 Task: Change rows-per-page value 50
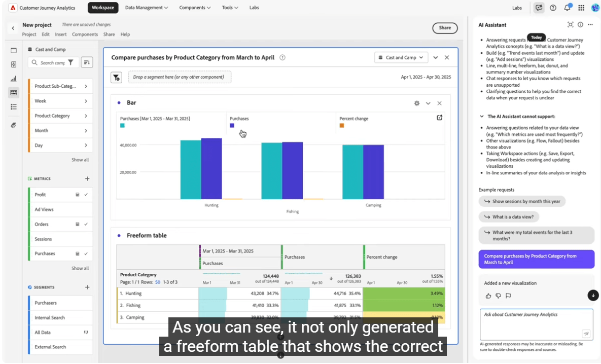pos(158,282)
